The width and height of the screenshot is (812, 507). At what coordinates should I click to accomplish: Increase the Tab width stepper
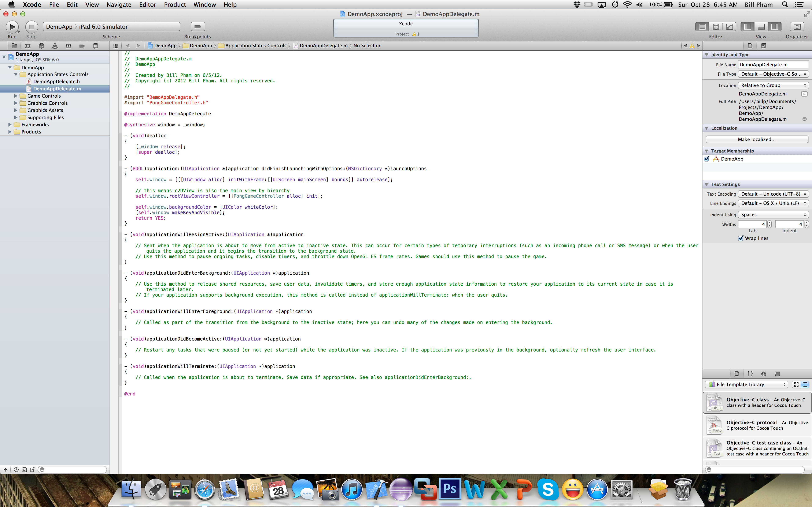coord(769,222)
